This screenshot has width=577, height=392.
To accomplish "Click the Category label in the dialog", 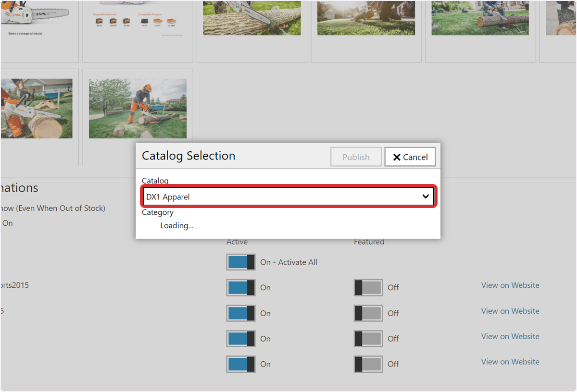I will pos(158,212).
